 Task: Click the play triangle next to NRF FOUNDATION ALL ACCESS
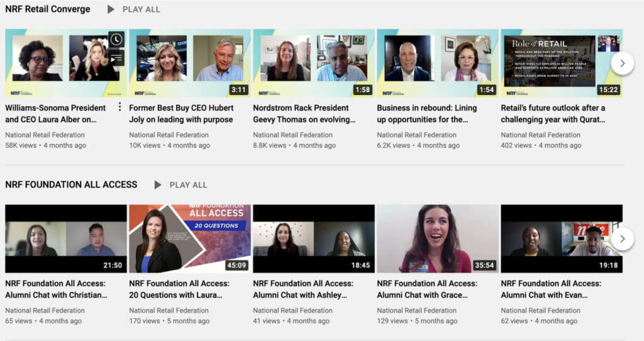click(158, 185)
